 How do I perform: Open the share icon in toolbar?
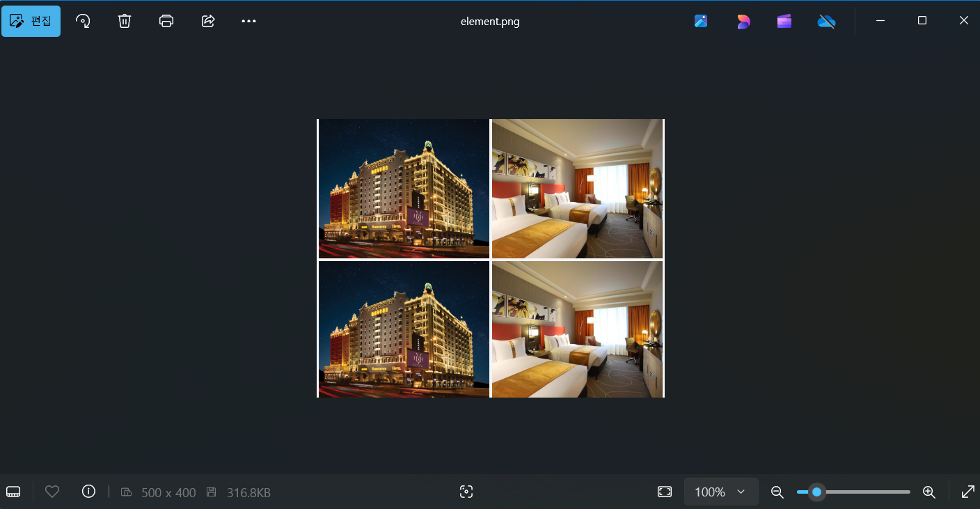coord(208,21)
